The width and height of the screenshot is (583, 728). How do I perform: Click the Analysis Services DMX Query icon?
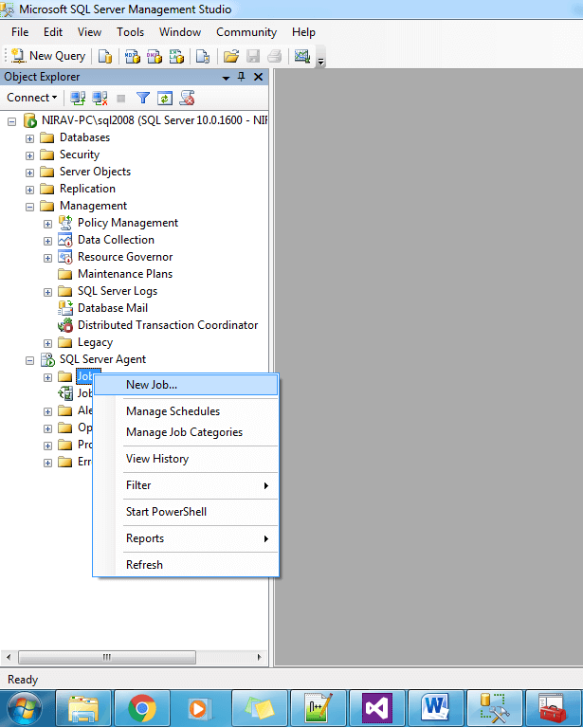tap(155, 56)
